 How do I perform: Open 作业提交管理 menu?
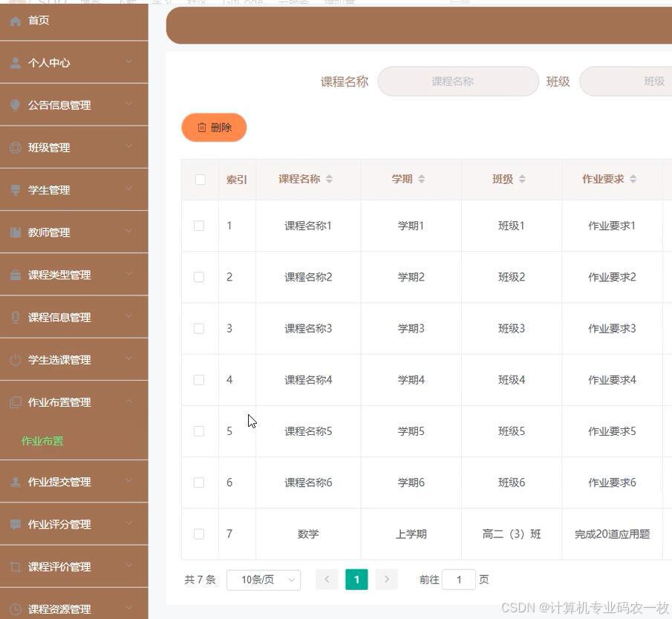pyautogui.click(x=74, y=482)
